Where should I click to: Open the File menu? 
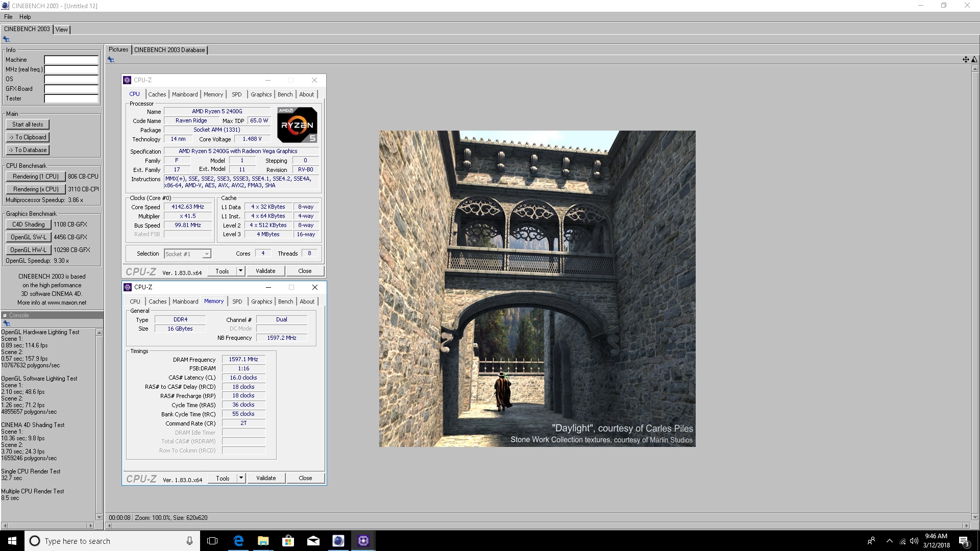coord(8,17)
